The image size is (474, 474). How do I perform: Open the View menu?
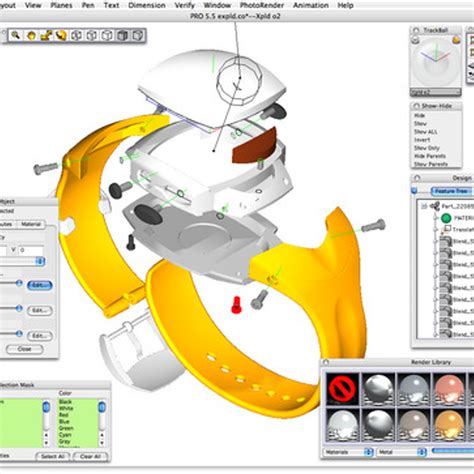point(33,5)
